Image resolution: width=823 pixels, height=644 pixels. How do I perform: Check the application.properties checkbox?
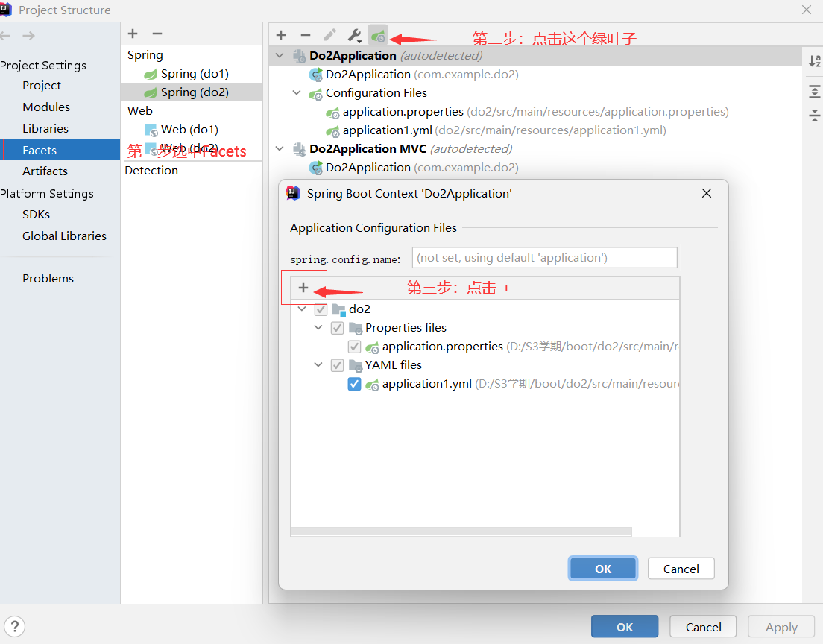354,346
